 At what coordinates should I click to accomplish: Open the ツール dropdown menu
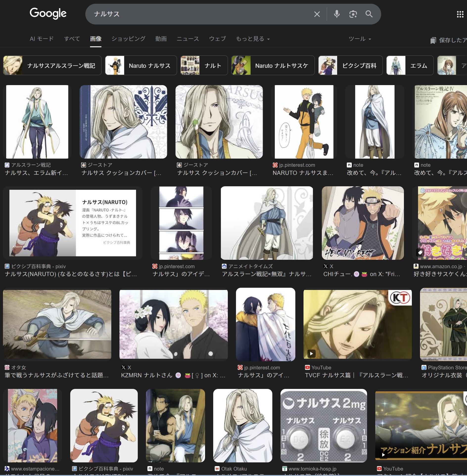(360, 39)
